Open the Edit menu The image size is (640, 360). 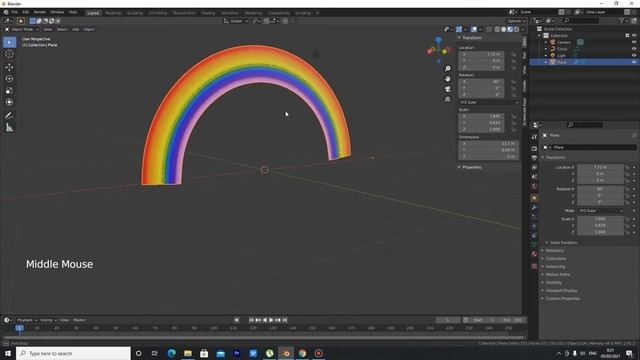click(26, 12)
